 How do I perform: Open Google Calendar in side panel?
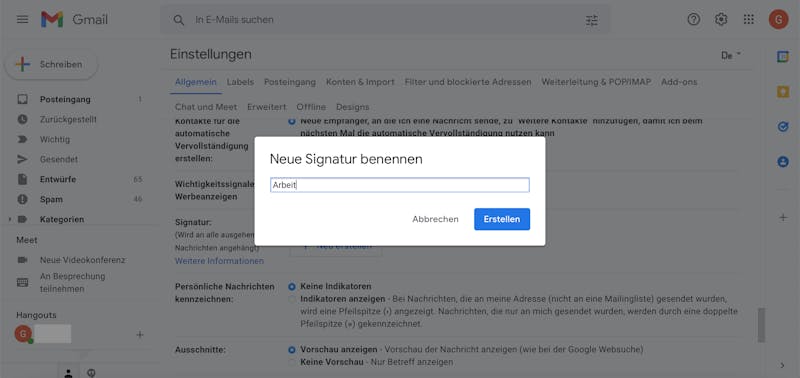click(x=783, y=57)
